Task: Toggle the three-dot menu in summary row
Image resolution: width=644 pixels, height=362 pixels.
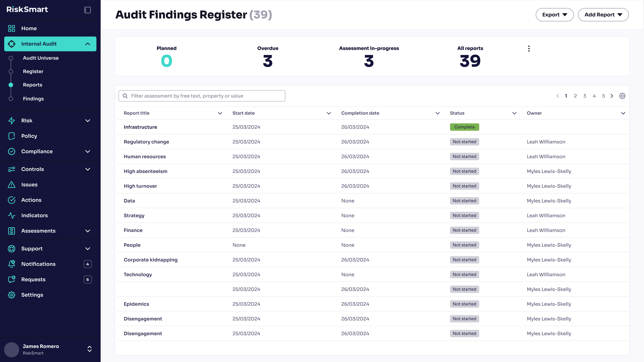Action: point(529,49)
